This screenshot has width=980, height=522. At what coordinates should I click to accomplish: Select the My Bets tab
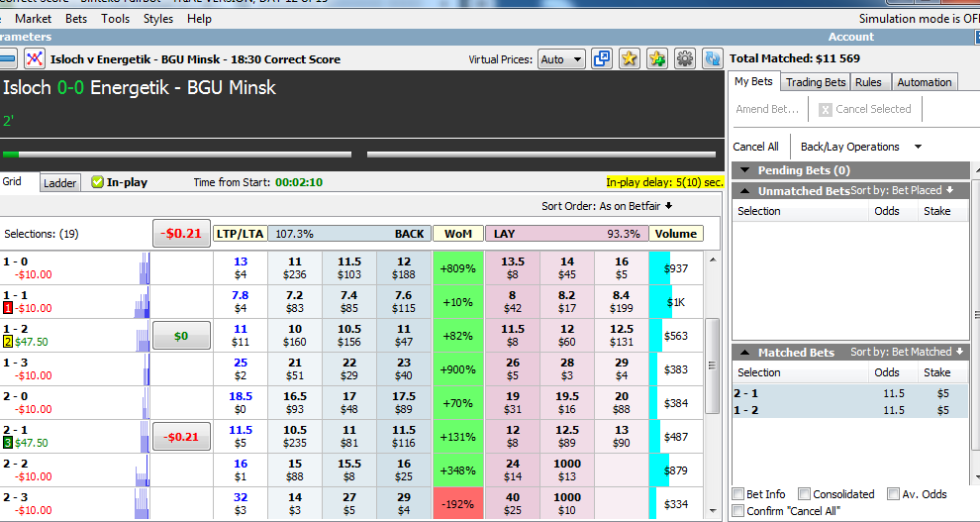pyautogui.click(x=753, y=81)
